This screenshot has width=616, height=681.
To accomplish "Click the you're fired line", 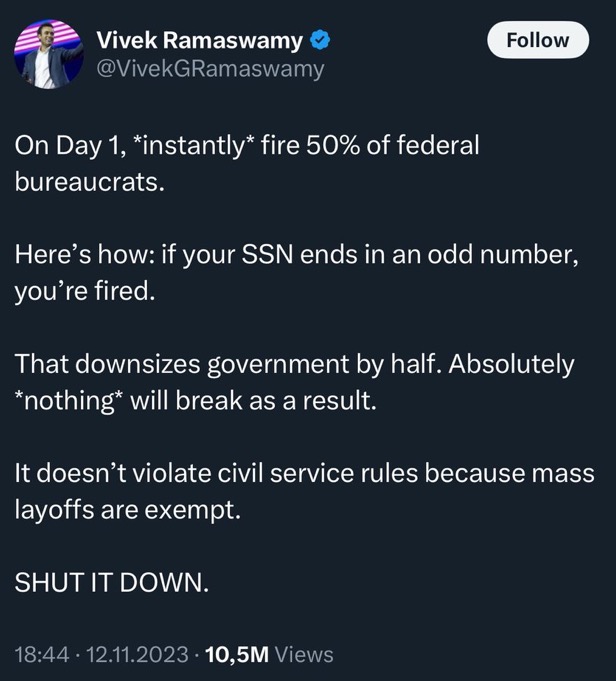I will (85, 291).
